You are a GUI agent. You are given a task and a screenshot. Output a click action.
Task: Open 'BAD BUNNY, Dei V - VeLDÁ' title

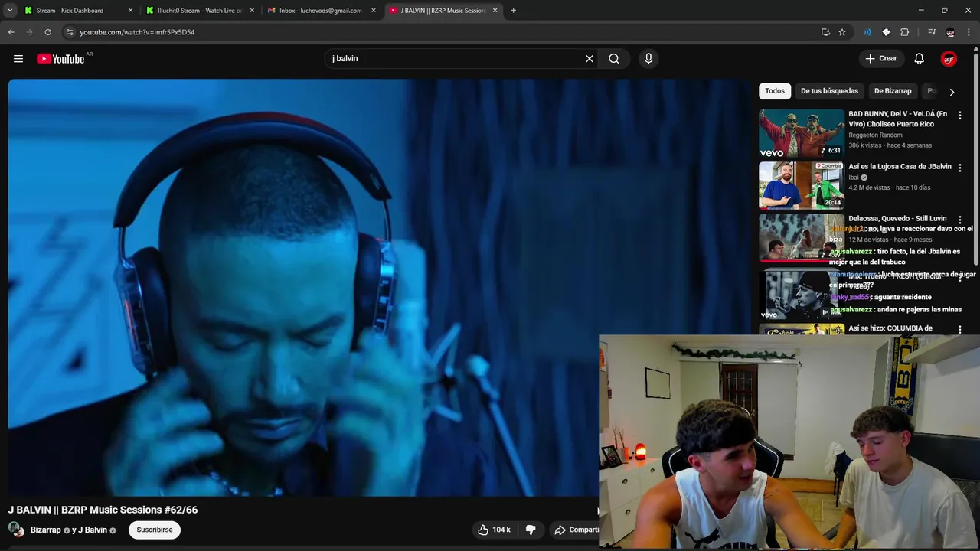click(897, 119)
